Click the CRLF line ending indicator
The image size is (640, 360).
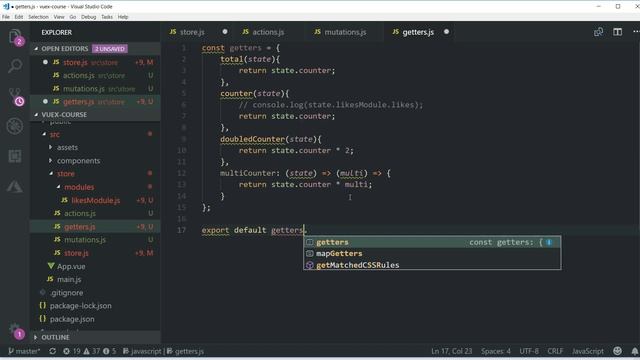tap(555, 351)
